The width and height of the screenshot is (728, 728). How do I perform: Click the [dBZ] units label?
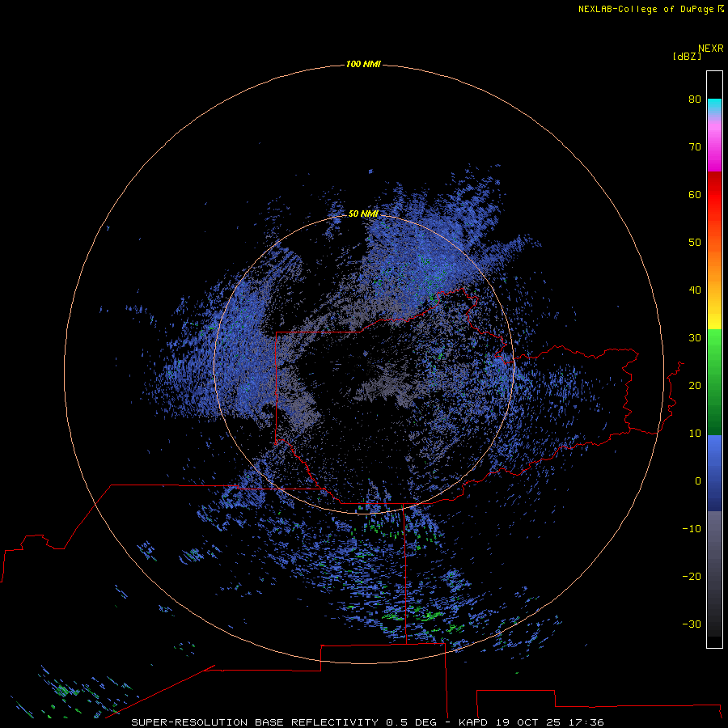(687, 56)
